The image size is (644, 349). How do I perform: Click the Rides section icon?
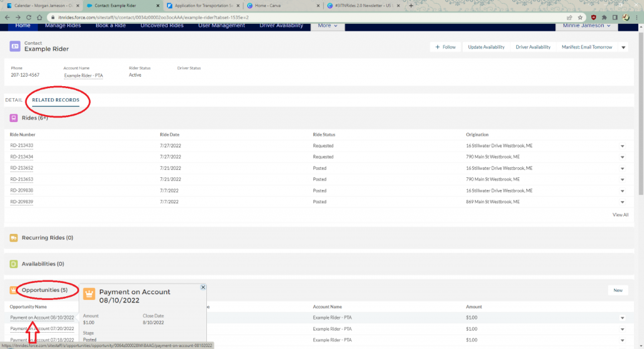14,118
